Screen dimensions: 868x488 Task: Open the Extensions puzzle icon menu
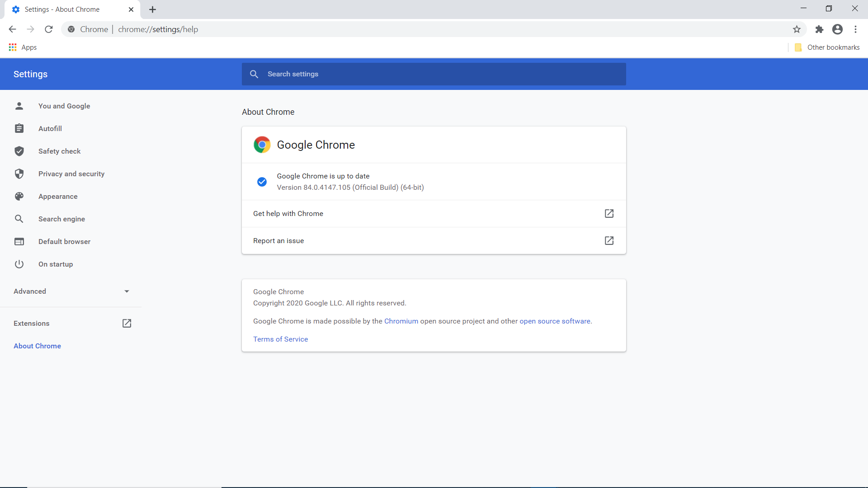[819, 29]
